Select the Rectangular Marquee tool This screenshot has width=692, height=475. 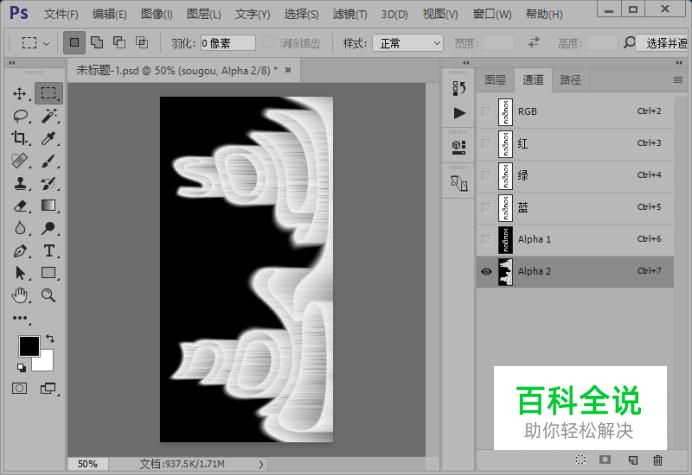49,93
